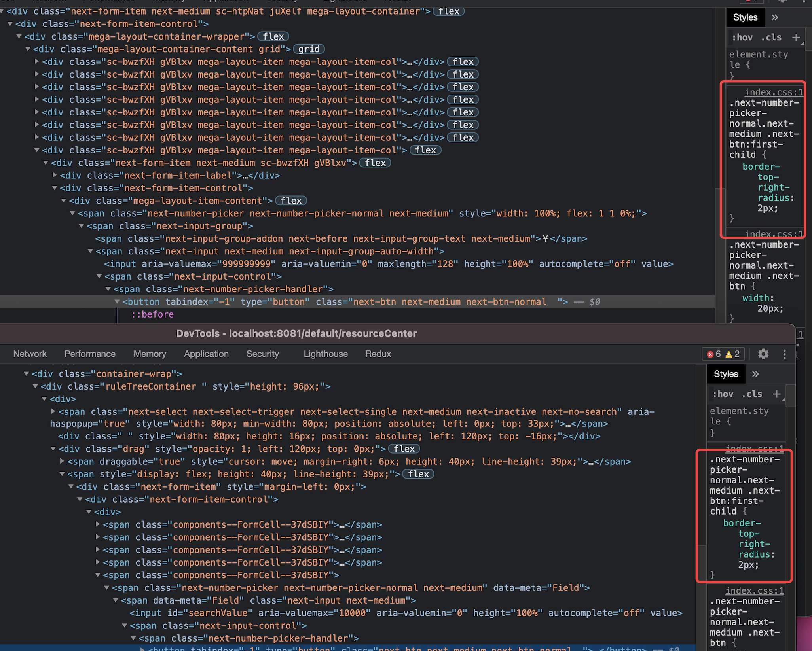812x651 pixels.
Task: Switch to the Lighthouse tab
Action: pyautogui.click(x=325, y=354)
